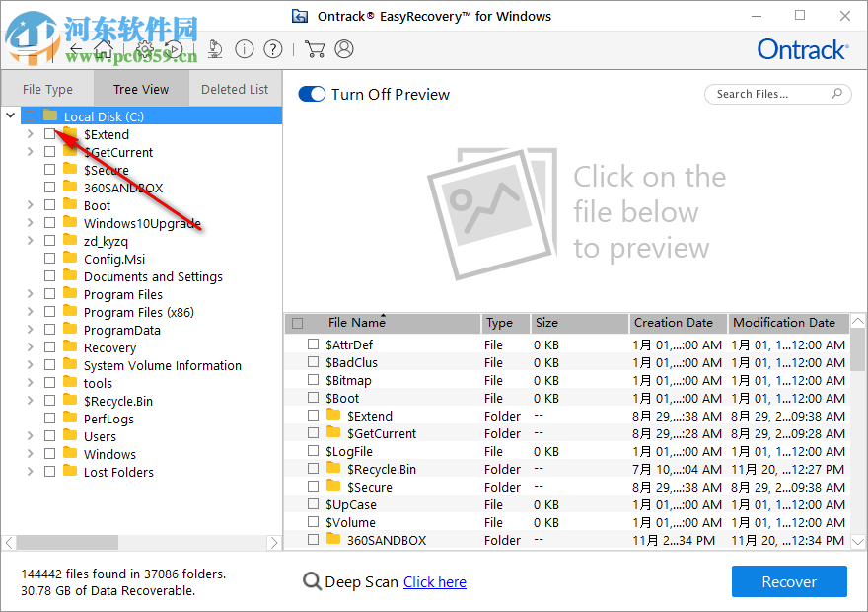868x612 pixels.
Task: Follow the Deep Scan Click here link
Action: pyautogui.click(x=435, y=582)
